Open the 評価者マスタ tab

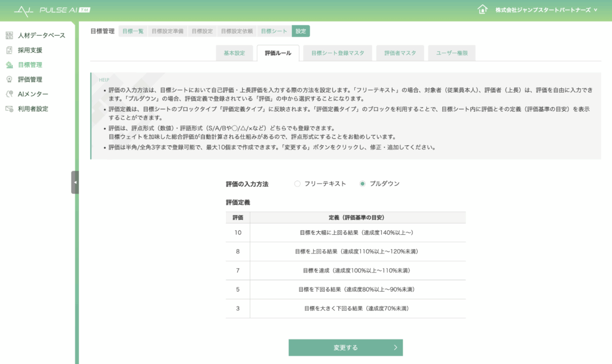400,53
